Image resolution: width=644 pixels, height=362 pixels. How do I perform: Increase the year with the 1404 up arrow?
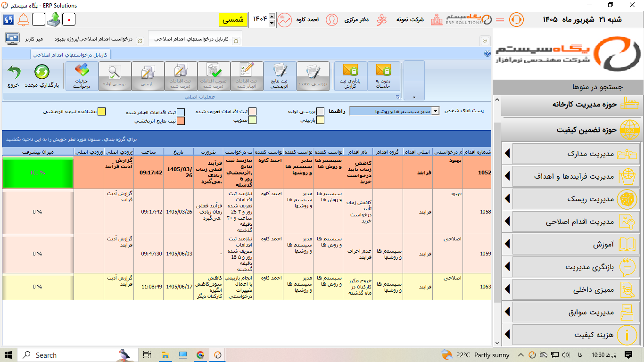[272, 17]
